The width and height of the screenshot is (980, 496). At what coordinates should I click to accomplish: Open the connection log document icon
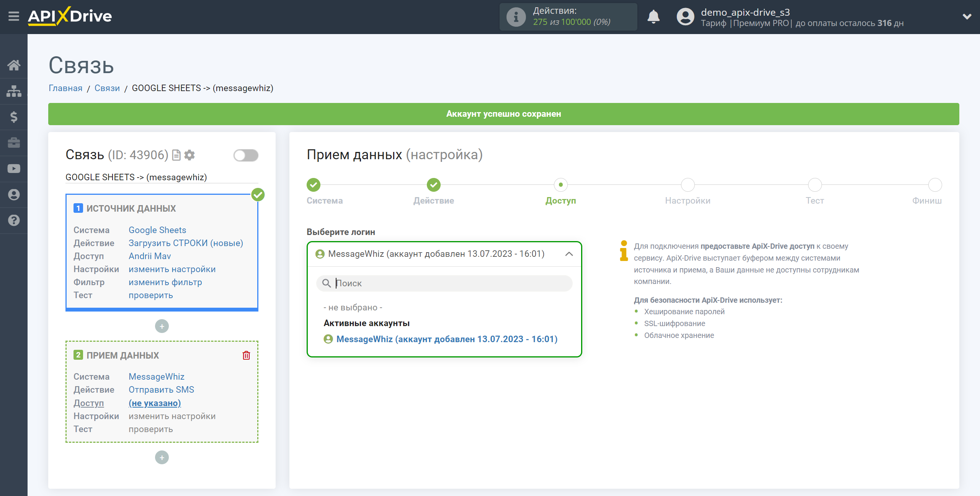tap(176, 155)
